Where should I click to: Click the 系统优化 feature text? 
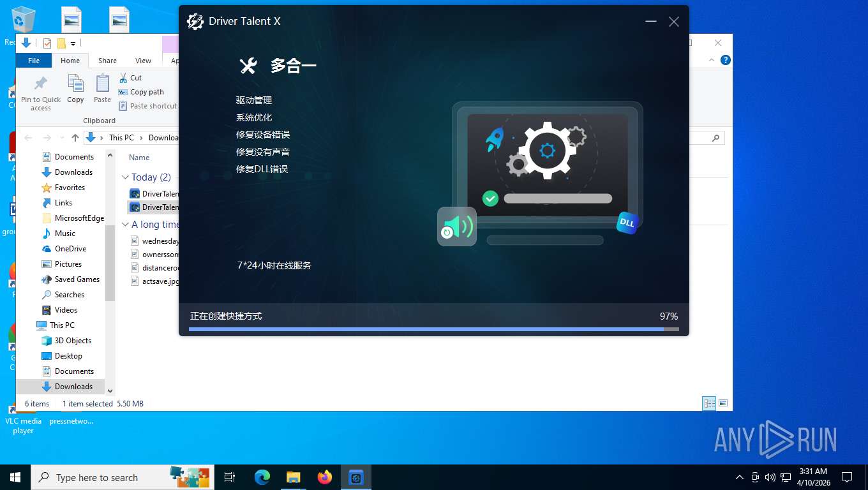tap(254, 117)
